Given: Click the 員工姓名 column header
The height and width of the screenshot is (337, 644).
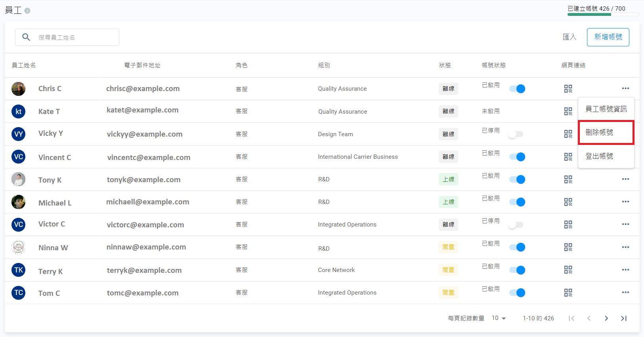Looking at the screenshot, I should pyautogui.click(x=24, y=65).
